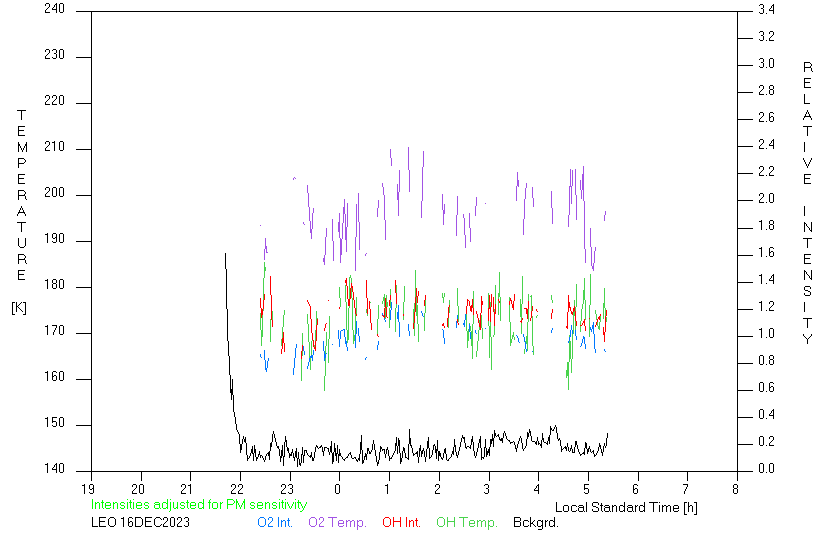Click time axis label 2
Image resolution: width=828 pixels, height=535 pixels.
click(437, 489)
